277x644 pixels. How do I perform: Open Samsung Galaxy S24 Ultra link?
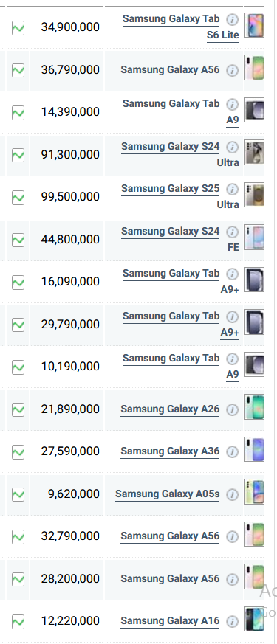click(x=180, y=154)
